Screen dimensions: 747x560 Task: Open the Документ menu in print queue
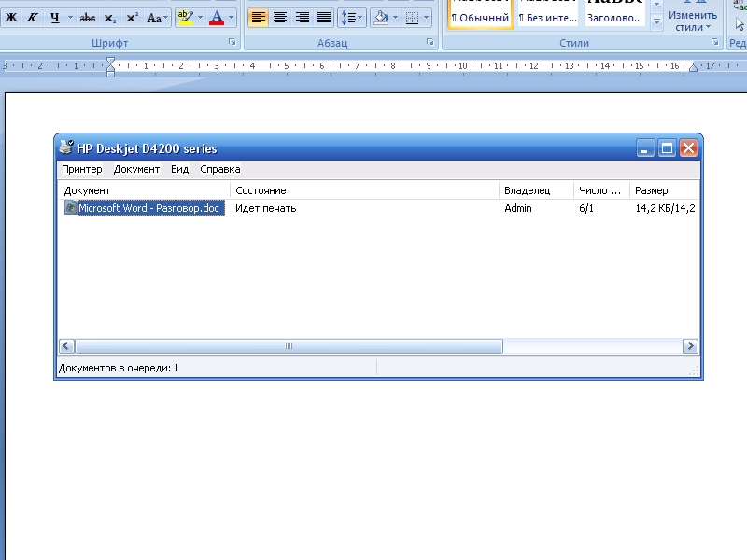coord(136,170)
